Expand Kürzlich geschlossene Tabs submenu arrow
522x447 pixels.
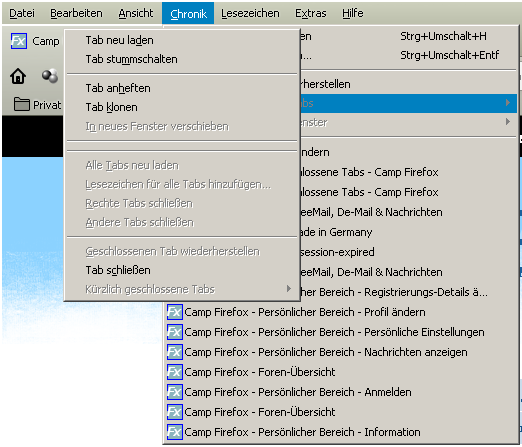(289, 289)
